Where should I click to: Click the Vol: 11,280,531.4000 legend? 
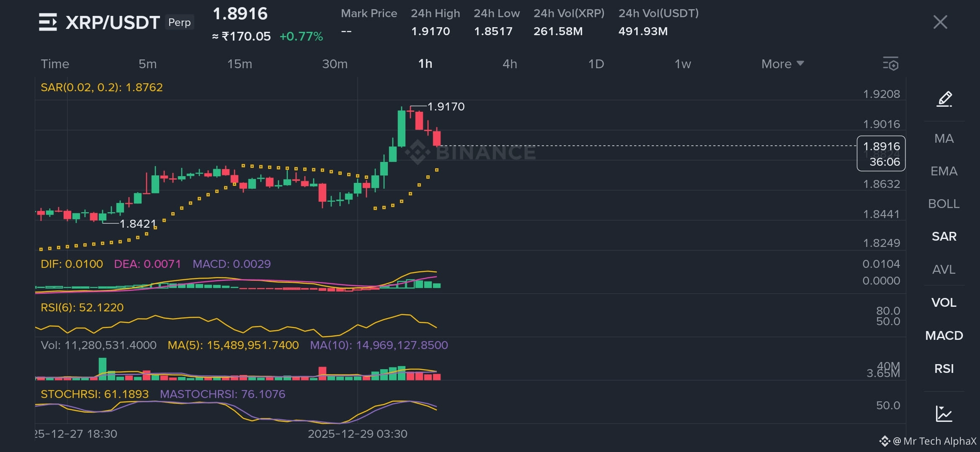98,345
